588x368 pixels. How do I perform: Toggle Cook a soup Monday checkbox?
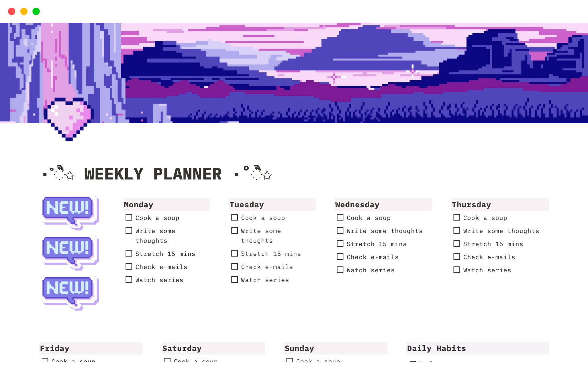pos(129,218)
